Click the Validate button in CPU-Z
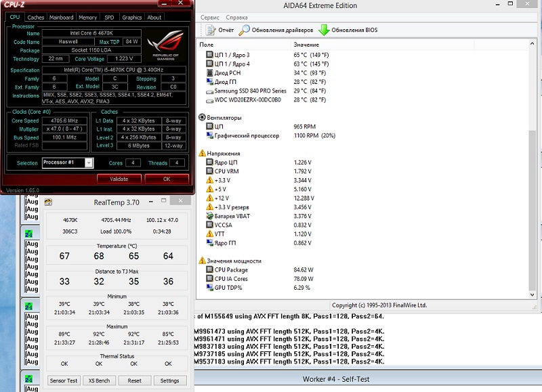542x392 pixels. tap(119, 179)
